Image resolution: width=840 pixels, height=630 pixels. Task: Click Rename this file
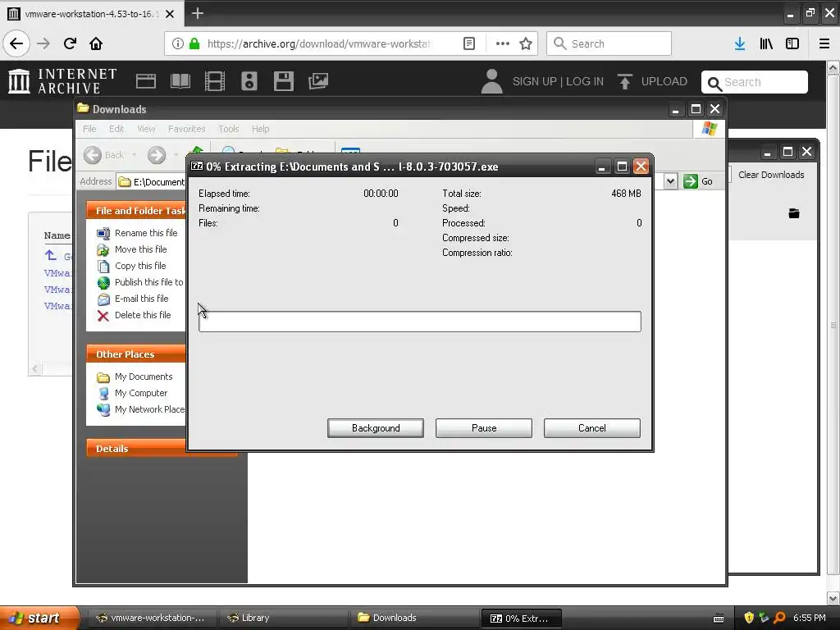click(x=146, y=232)
